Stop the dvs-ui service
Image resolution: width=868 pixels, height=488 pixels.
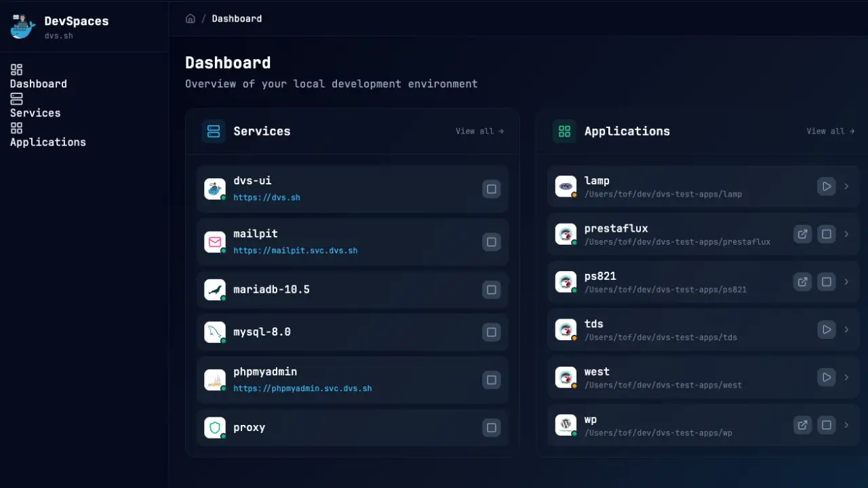[491, 189]
